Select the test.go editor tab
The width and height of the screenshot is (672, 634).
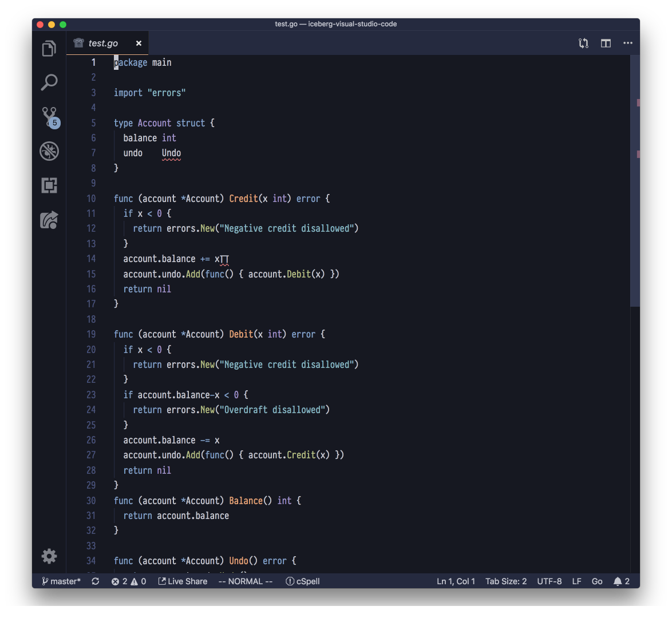pyautogui.click(x=107, y=43)
